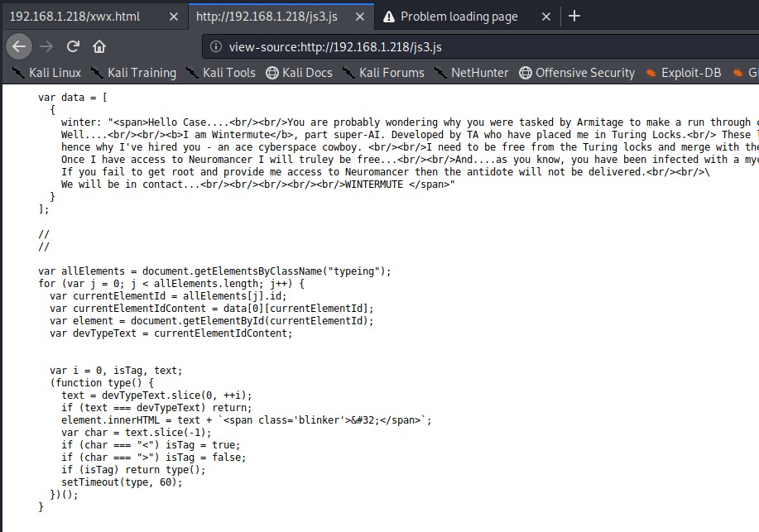Open the NetHunter bookmark
The height and width of the screenshot is (532, 759).
(472, 73)
